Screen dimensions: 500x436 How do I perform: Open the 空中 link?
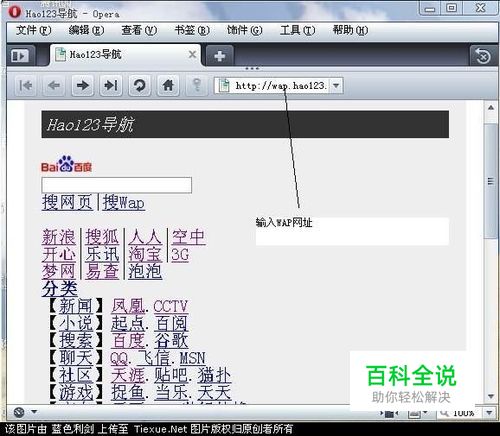tap(189, 237)
